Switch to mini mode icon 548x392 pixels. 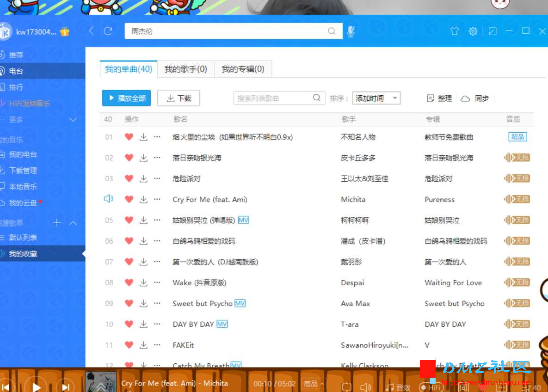[493, 31]
